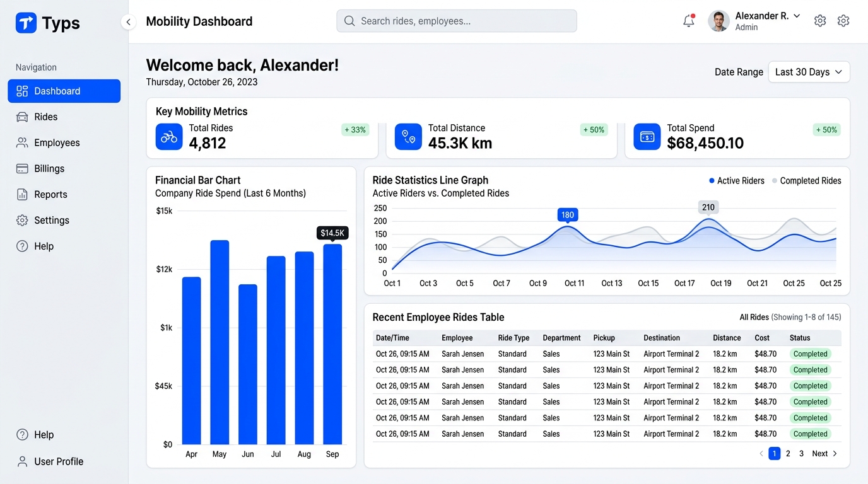Click the Total Spend +50% badge
Image resolution: width=868 pixels, height=484 pixels.
826,130
